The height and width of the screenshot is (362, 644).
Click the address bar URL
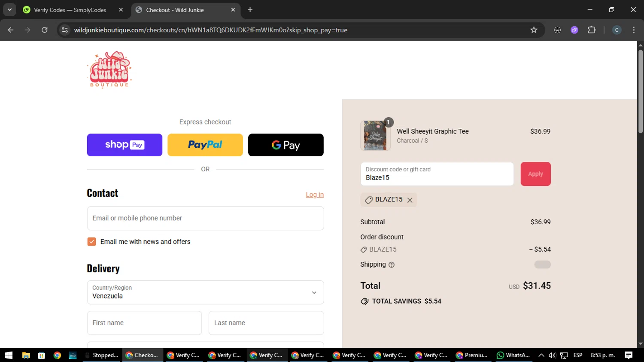coord(211,30)
